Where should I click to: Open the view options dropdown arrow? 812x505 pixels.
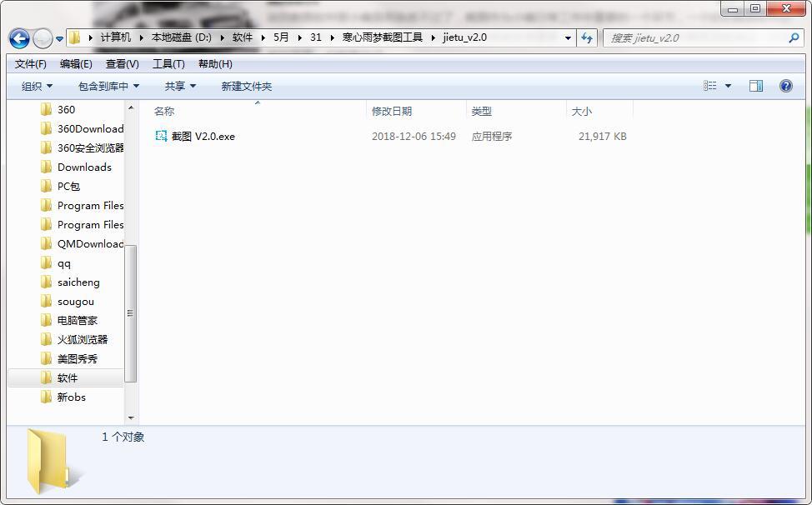728,86
